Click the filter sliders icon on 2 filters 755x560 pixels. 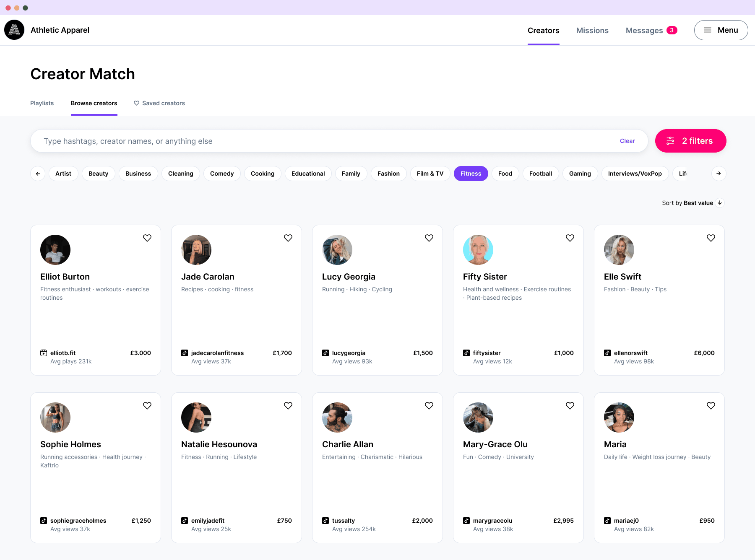pos(670,141)
